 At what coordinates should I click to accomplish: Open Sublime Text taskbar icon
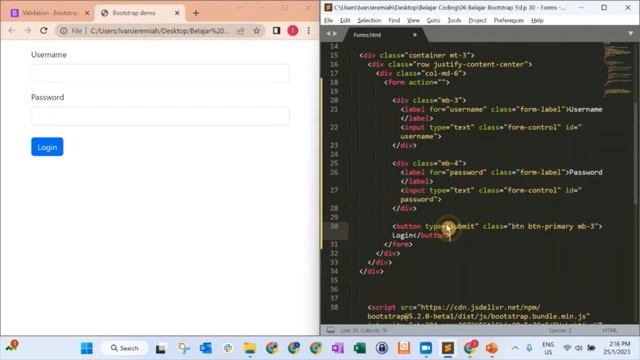coord(448,348)
